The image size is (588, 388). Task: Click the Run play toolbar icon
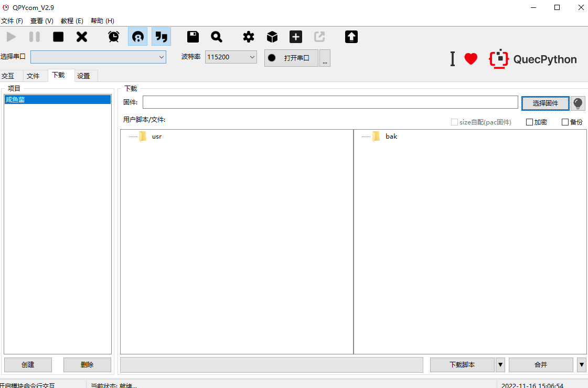pos(11,37)
